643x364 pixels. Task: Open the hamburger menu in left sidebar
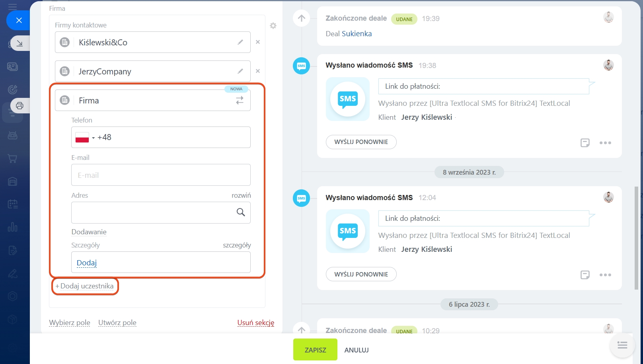tap(13, 6)
